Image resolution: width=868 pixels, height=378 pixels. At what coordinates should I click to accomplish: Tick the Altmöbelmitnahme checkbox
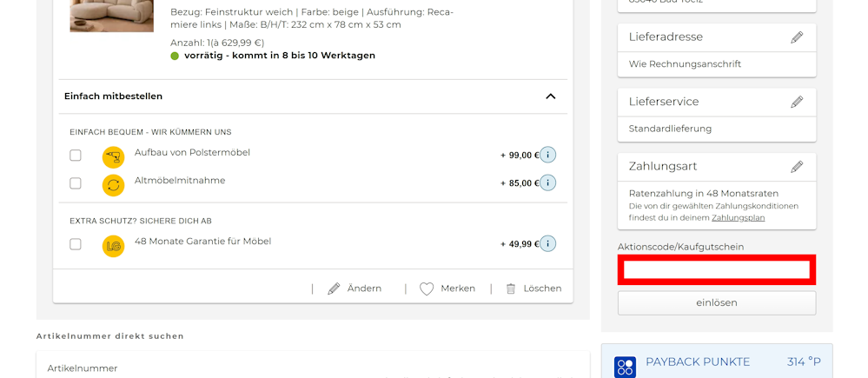[76, 183]
